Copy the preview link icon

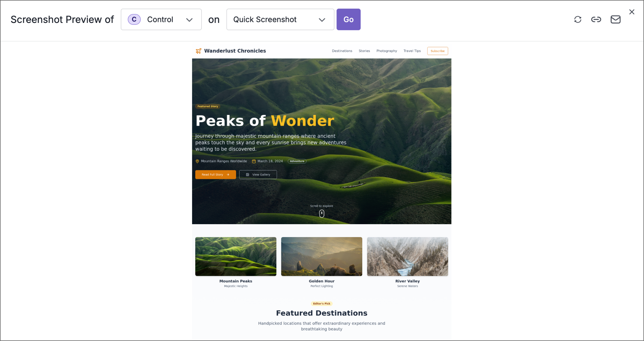pyautogui.click(x=596, y=19)
